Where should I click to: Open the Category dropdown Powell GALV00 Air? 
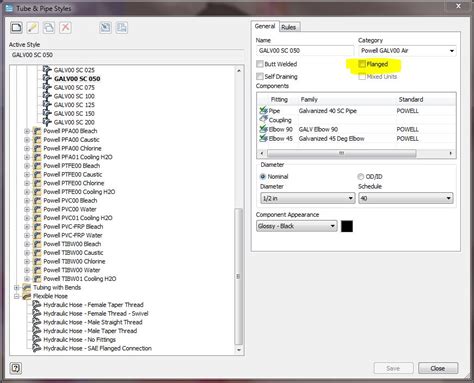pyautogui.click(x=407, y=51)
